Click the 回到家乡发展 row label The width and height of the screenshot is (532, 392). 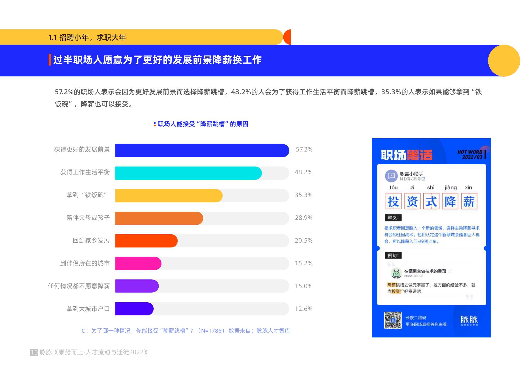(x=91, y=241)
